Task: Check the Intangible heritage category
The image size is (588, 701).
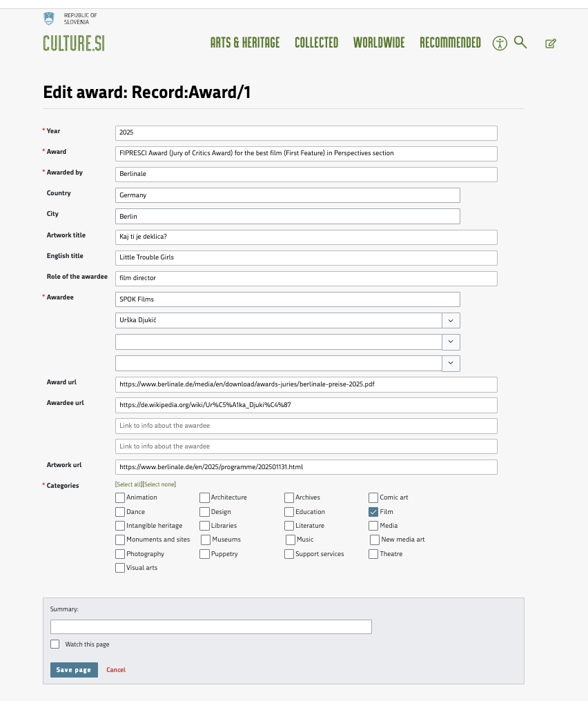Action: [120, 526]
